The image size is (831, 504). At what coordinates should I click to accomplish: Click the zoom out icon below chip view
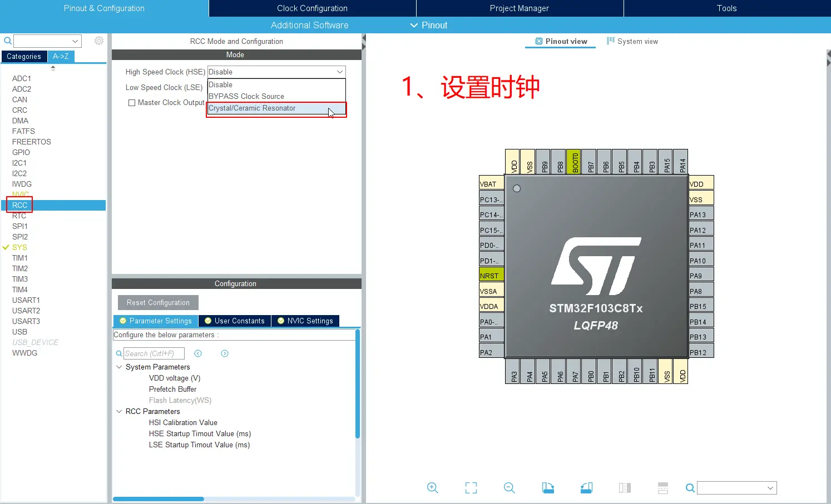pyautogui.click(x=510, y=488)
